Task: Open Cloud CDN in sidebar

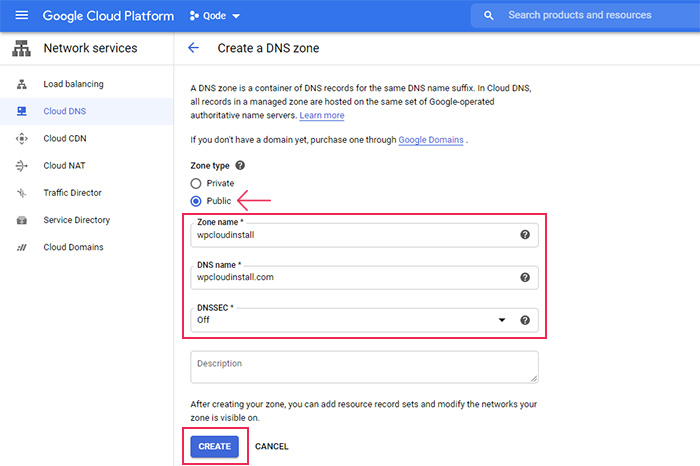Action: click(x=87, y=138)
